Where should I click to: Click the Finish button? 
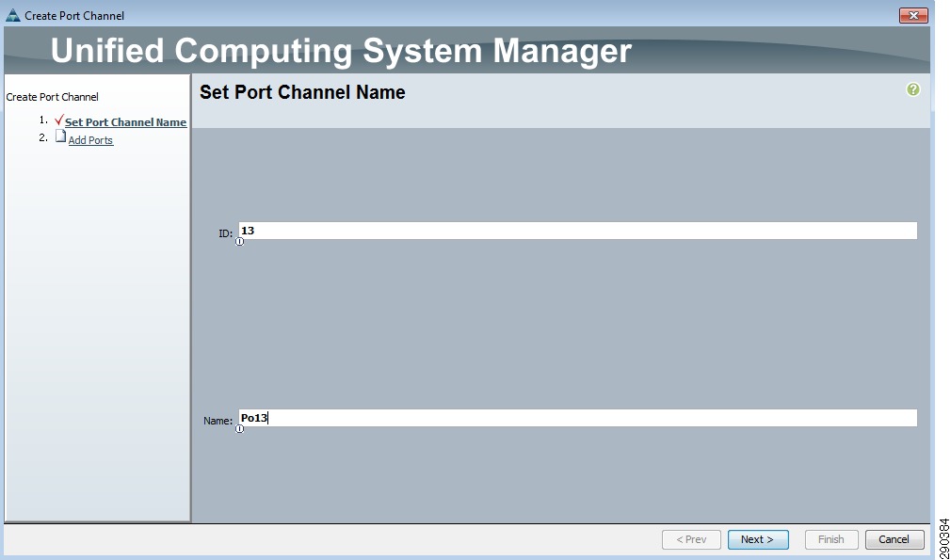pos(830,539)
